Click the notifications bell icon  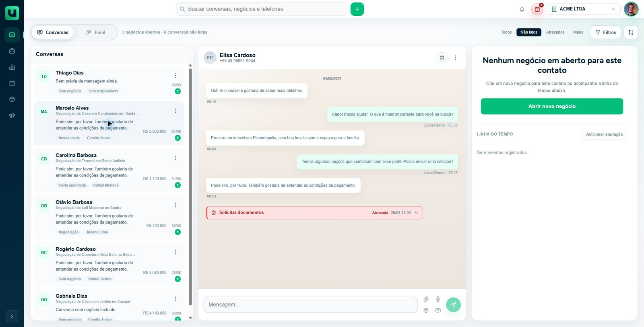click(x=522, y=9)
